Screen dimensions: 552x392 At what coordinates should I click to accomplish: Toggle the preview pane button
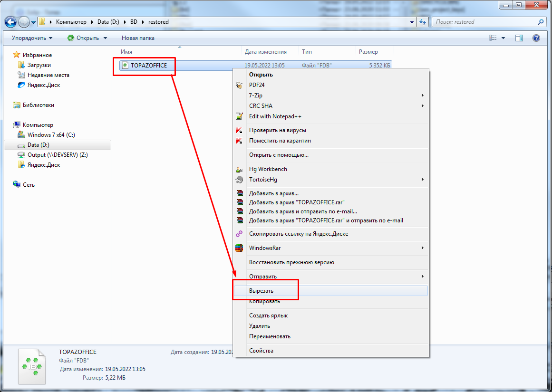[519, 38]
